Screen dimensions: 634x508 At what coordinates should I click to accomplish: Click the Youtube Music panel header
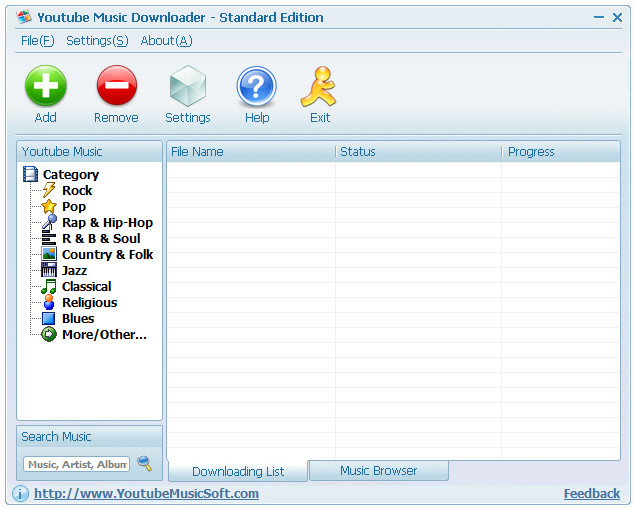coord(89,152)
